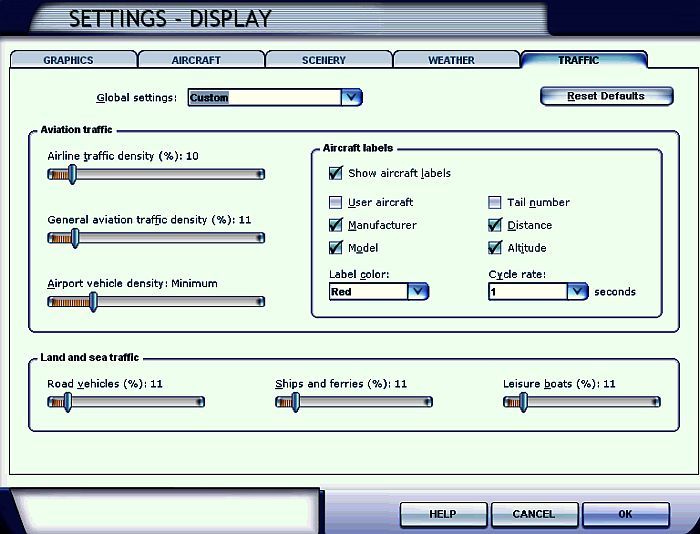Image resolution: width=700 pixels, height=534 pixels.
Task: Click the Leisure boats slider track
Action: pos(582,402)
